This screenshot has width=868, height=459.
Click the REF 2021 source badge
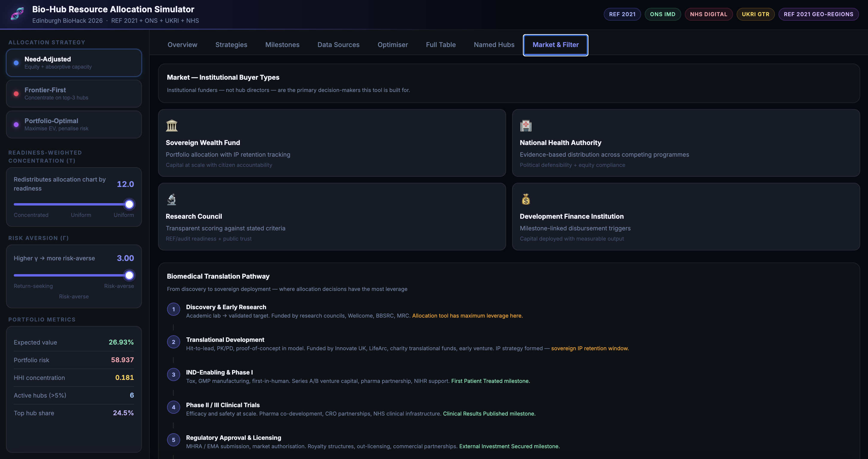[622, 14]
